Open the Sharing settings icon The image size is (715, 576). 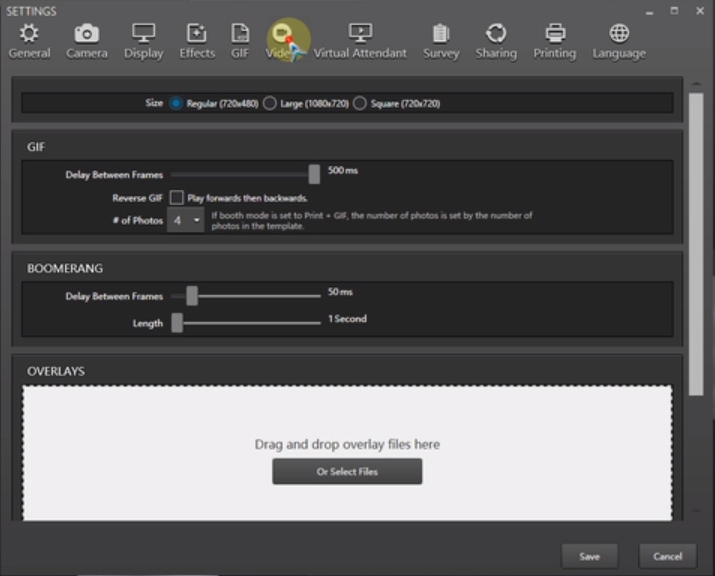(496, 34)
